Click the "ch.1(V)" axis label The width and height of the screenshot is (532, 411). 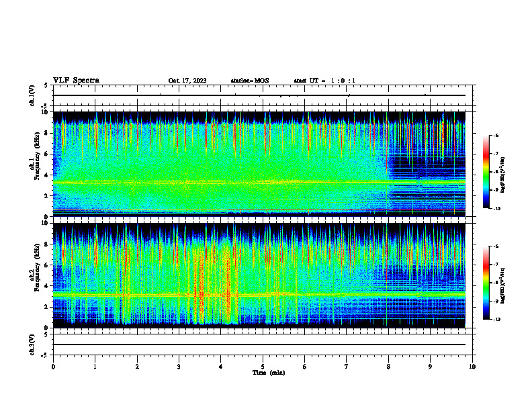point(32,95)
